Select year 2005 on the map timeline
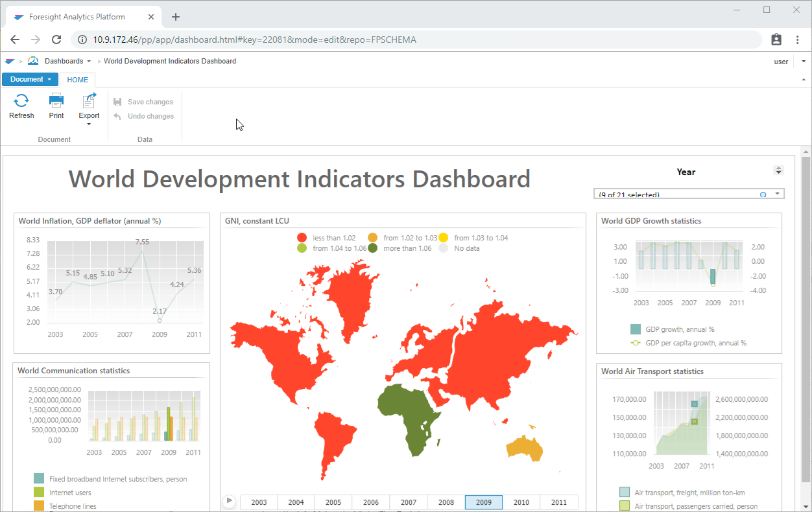The image size is (812, 512). (x=333, y=502)
